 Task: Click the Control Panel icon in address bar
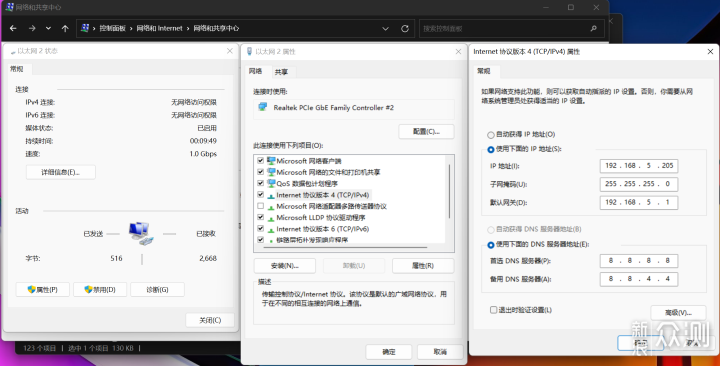[85, 28]
